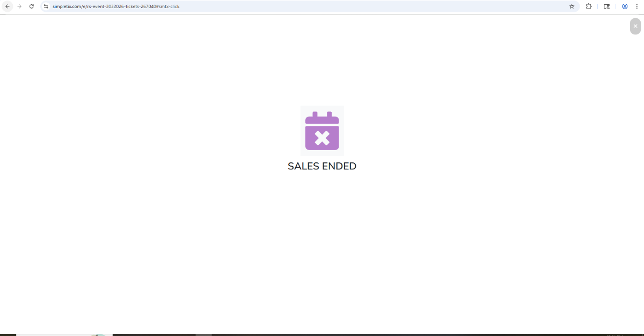Click the browser forward arrow
This screenshot has width=644, height=336.
pos(19,6)
